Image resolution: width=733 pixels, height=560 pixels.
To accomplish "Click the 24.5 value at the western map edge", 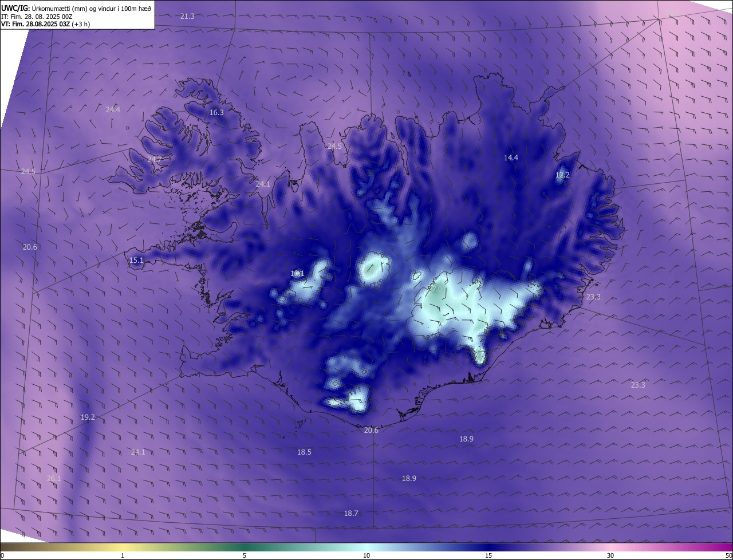I will pos(28,171).
